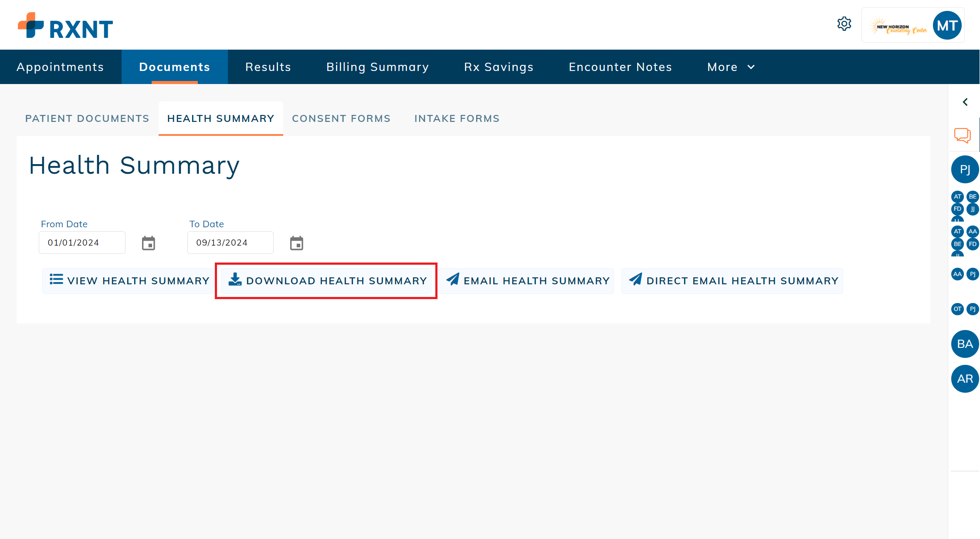
Task: Expand the More menu dropdown
Action: coord(731,67)
